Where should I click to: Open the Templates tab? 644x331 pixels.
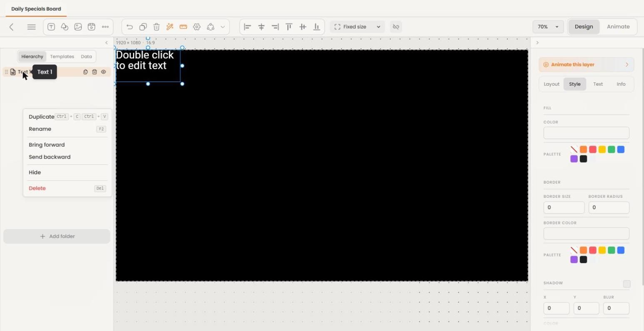click(x=62, y=57)
